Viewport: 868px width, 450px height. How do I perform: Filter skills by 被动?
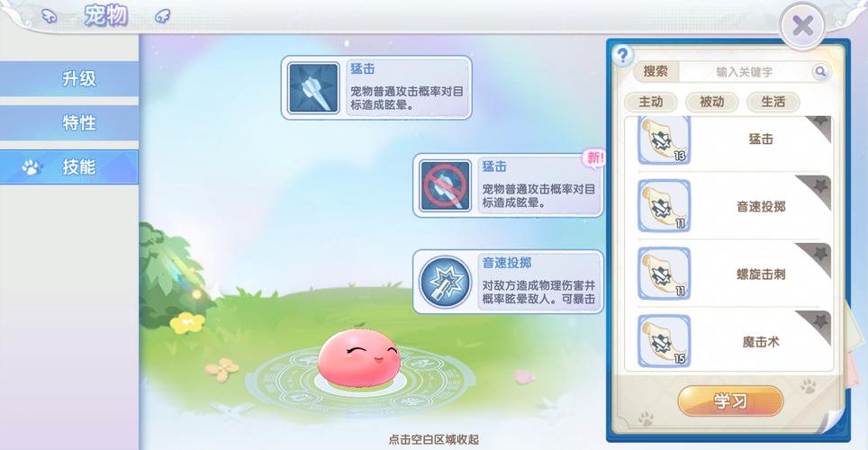pyautogui.click(x=712, y=102)
